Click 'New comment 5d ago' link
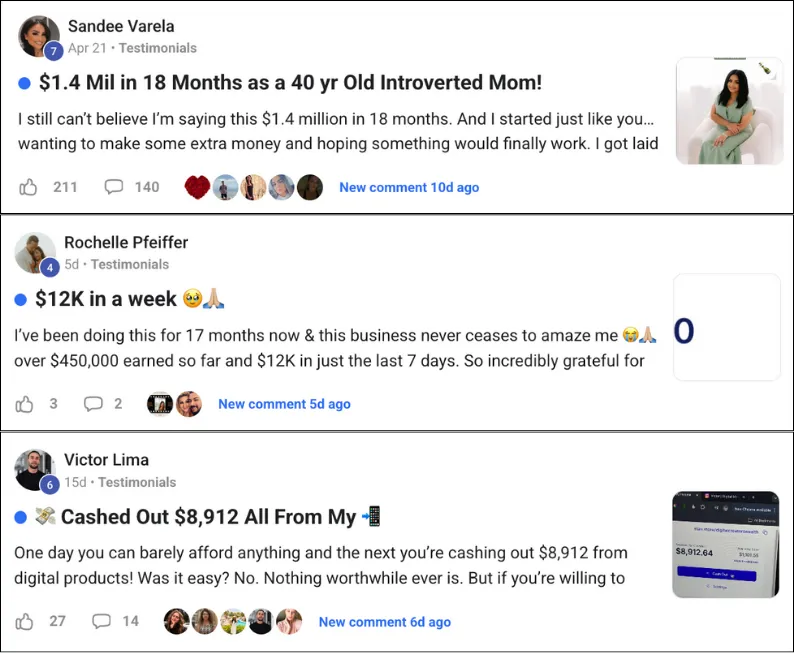Viewport: 794px width, 653px height. point(284,404)
